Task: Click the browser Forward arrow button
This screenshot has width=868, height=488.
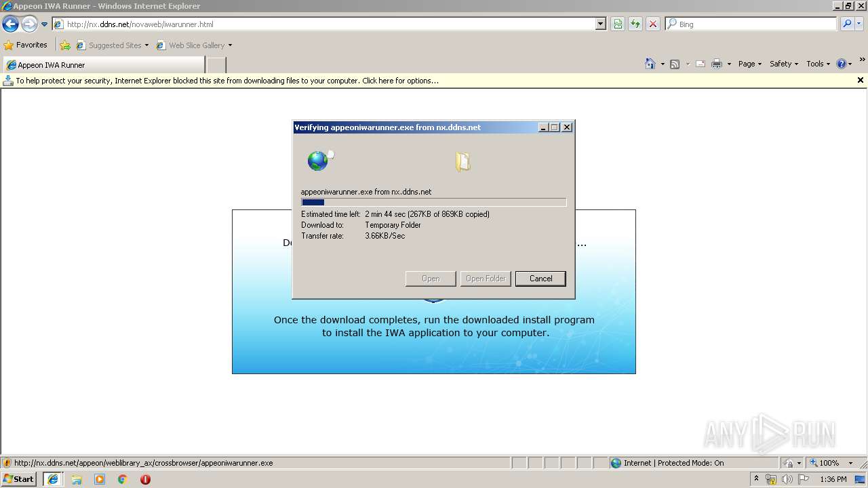Action: (29, 24)
